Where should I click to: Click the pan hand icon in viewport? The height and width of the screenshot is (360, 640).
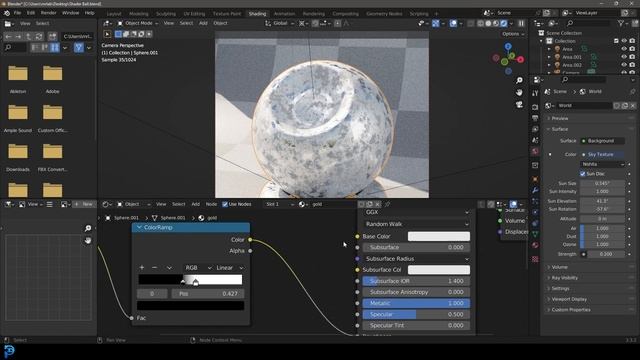pos(519,93)
